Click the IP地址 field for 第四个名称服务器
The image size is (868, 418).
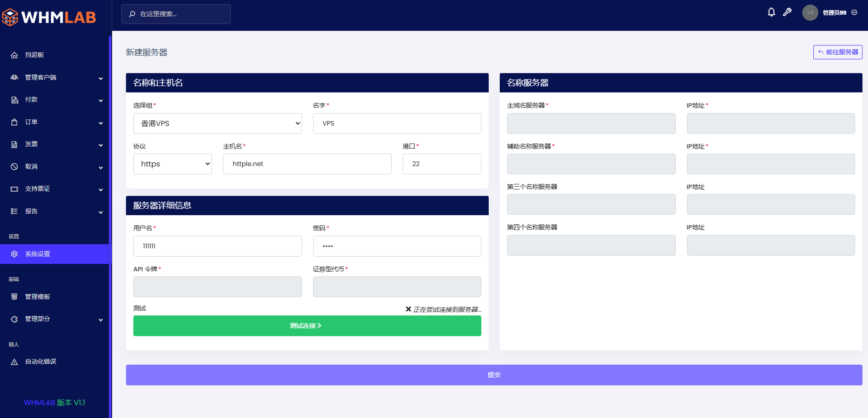pos(771,245)
